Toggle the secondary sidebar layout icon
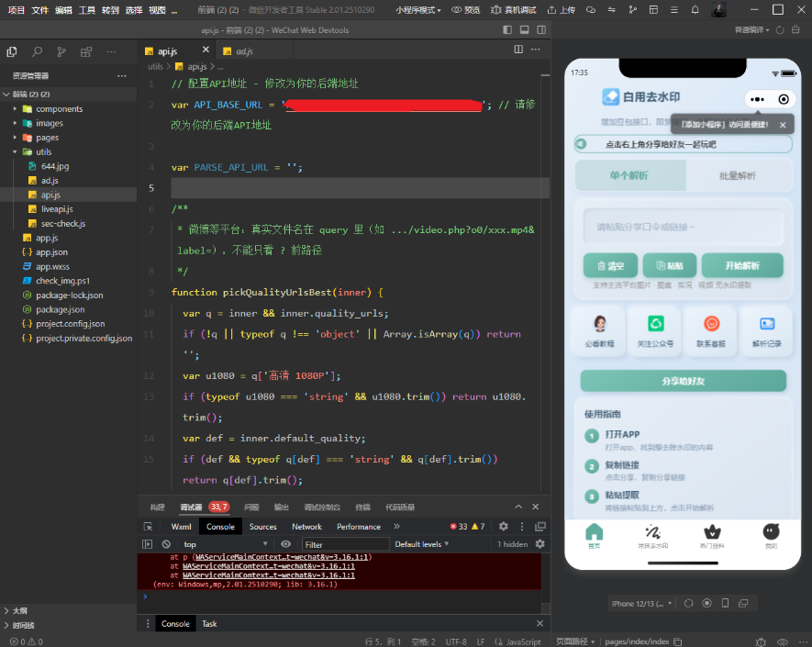 click(x=541, y=30)
